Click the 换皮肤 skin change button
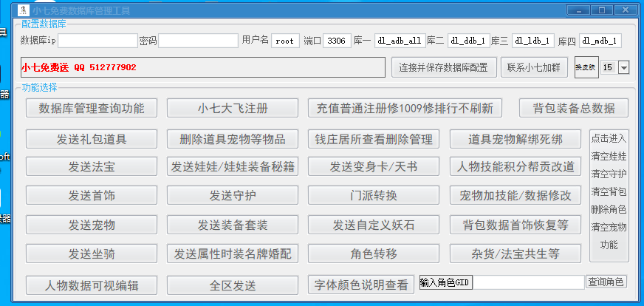 [586, 67]
